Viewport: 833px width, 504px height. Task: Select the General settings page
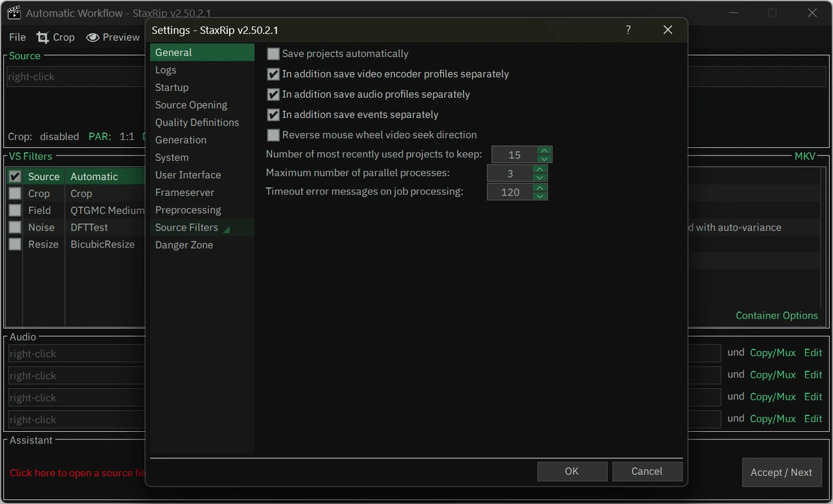(202, 52)
